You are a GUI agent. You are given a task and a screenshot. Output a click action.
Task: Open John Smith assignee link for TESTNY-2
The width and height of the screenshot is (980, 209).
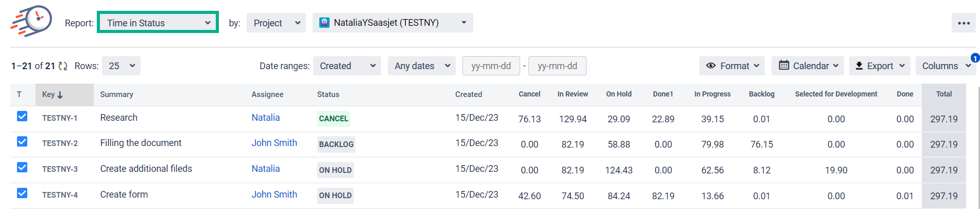coord(274,143)
